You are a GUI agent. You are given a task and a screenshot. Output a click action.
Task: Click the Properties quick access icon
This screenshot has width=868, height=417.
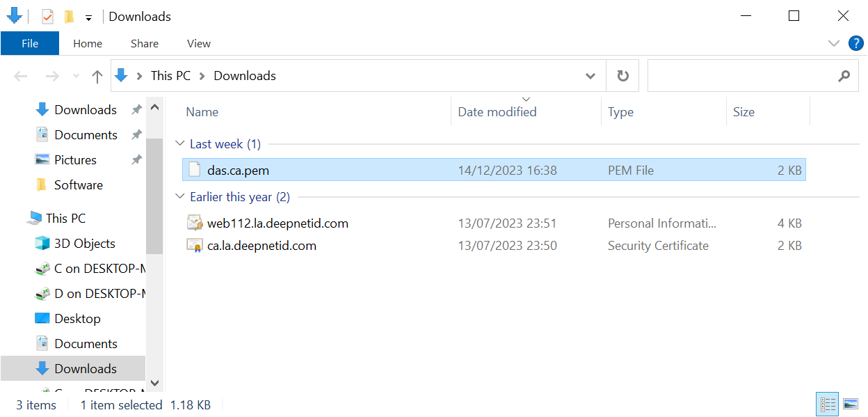pos(47,17)
